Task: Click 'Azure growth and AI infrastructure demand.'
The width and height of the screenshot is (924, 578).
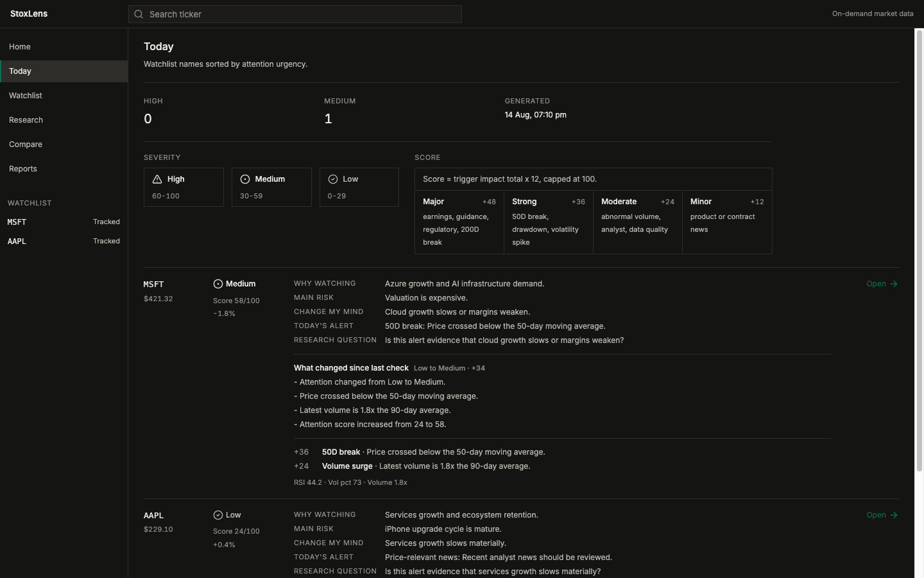Action: pyautogui.click(x=465, y=284)
